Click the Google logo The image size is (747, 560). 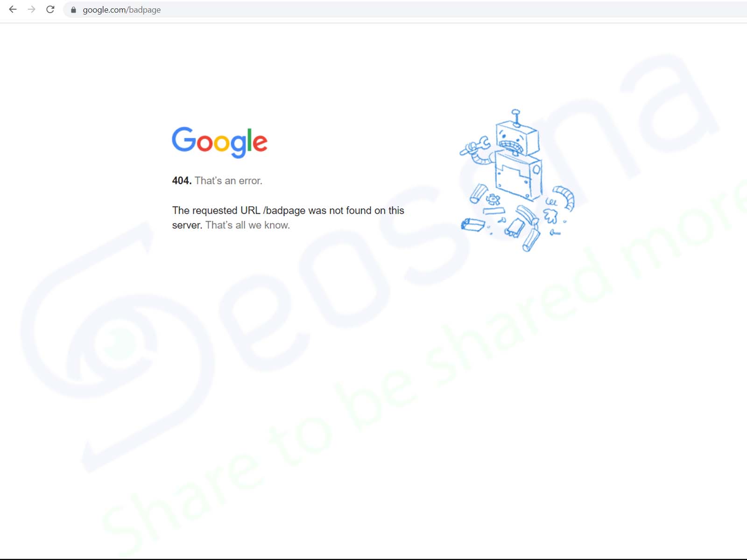pos(219,142)
